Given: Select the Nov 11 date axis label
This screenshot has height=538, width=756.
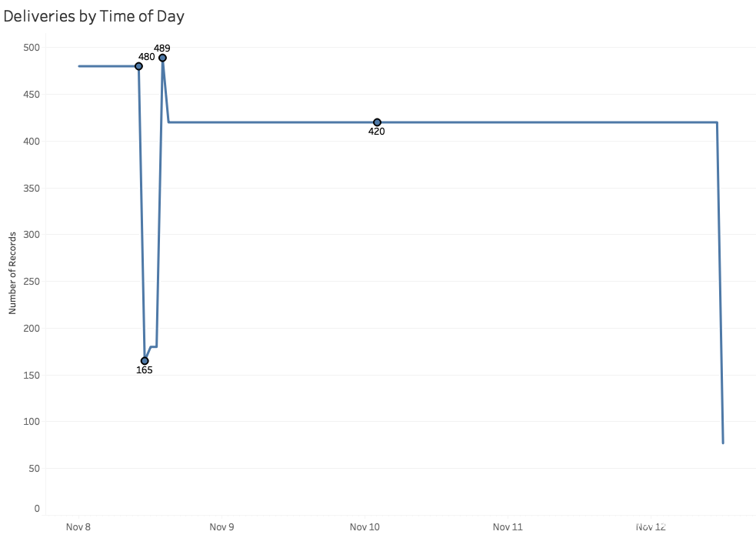Looking at the screenshot, I should tap(508, 527).
